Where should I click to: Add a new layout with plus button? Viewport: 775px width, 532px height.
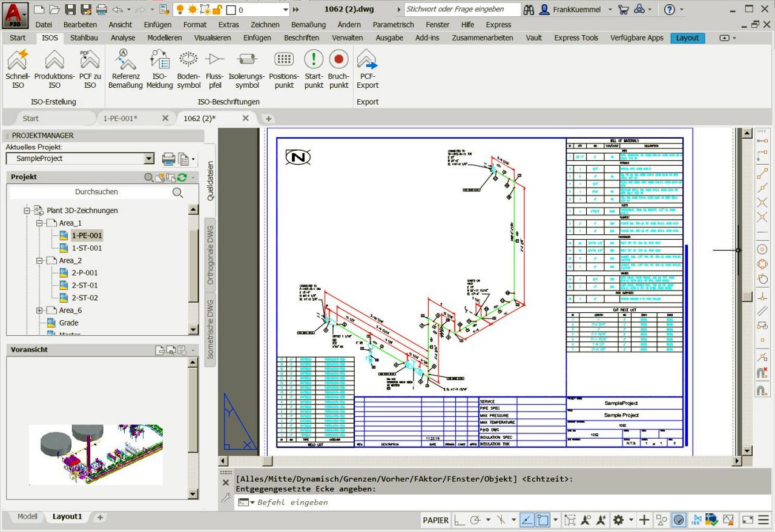101,517
